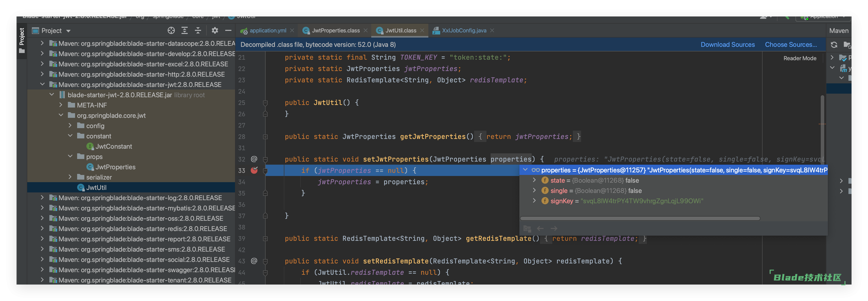Hide the Project tool window minus icon
This screenshot has height=301, width=868.
coord(228,31)
